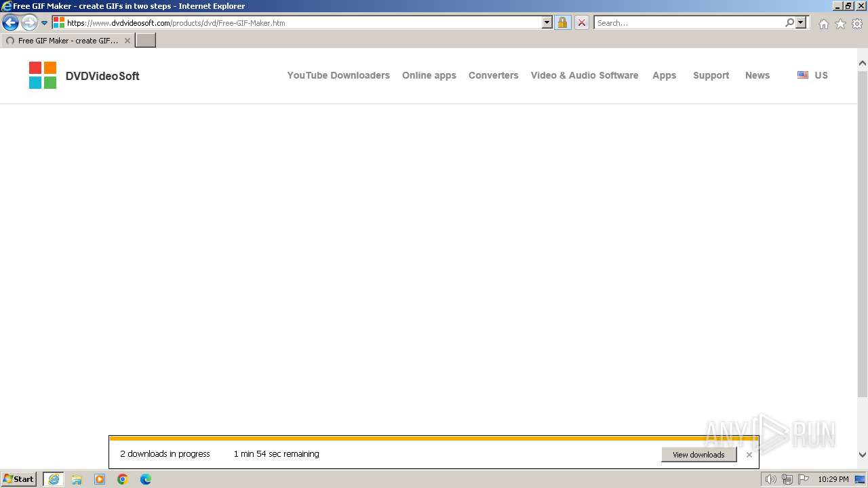
Task: Close the downloads notification bar
Action: 749,455
